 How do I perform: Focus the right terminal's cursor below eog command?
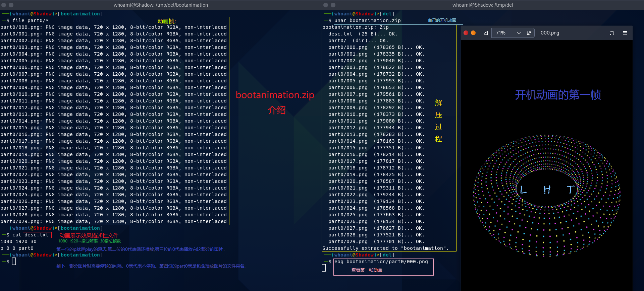point(324,268)
